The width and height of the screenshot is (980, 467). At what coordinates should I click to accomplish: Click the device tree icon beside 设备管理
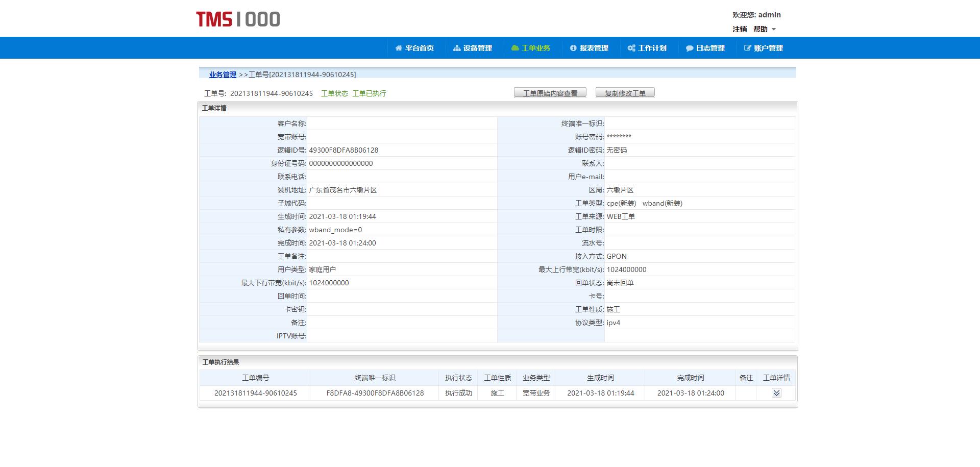tap(457, 48)
